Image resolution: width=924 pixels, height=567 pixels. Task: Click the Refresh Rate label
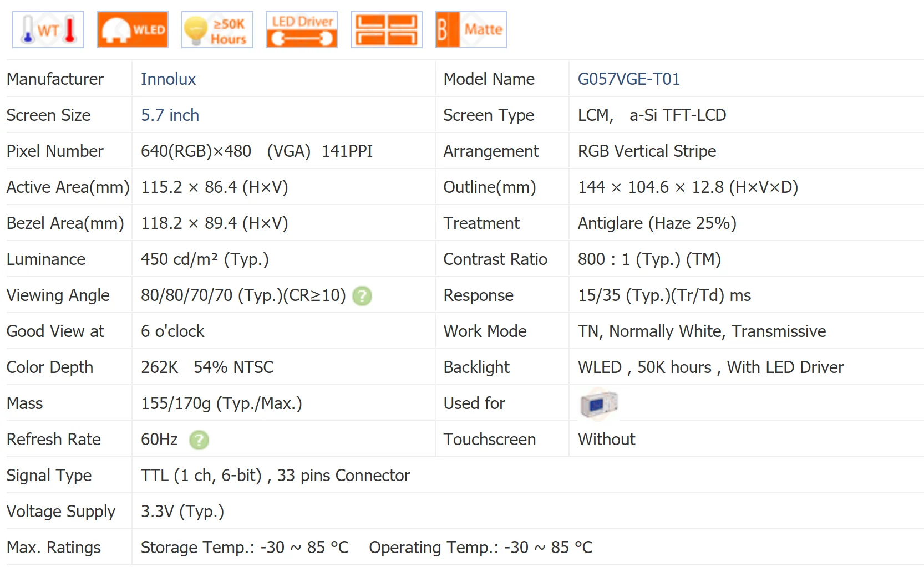coord(54,440)
